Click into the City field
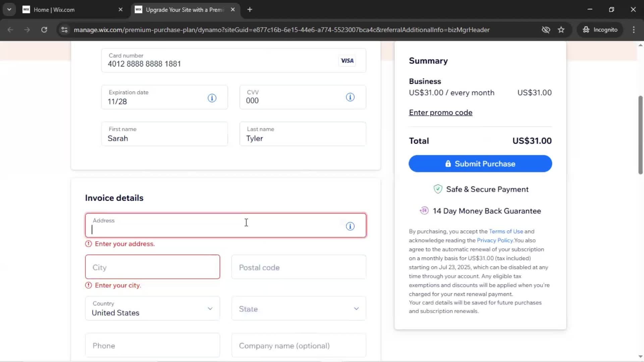The width and height of the screenshot is (644, 362). pos(153,267)
